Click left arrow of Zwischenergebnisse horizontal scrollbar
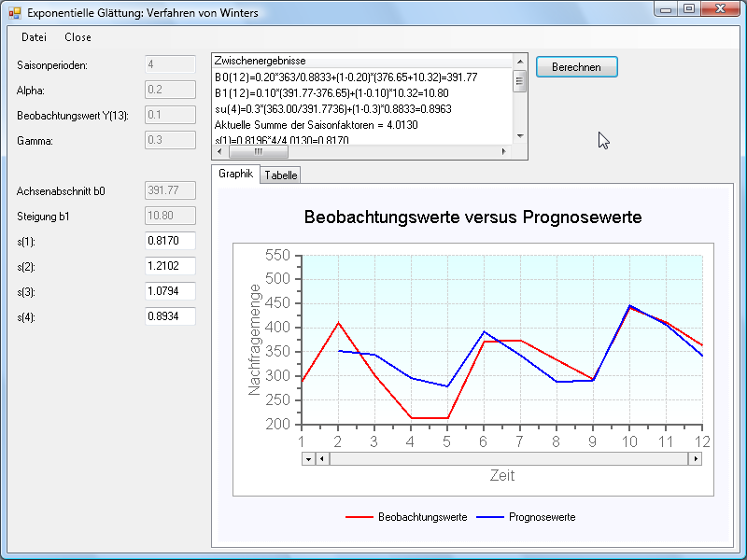 pyautogui.click(x=220, y=150)
